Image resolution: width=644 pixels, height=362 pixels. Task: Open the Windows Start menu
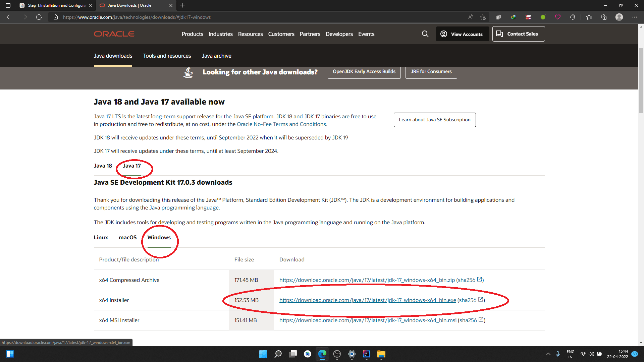coord(263,354)
